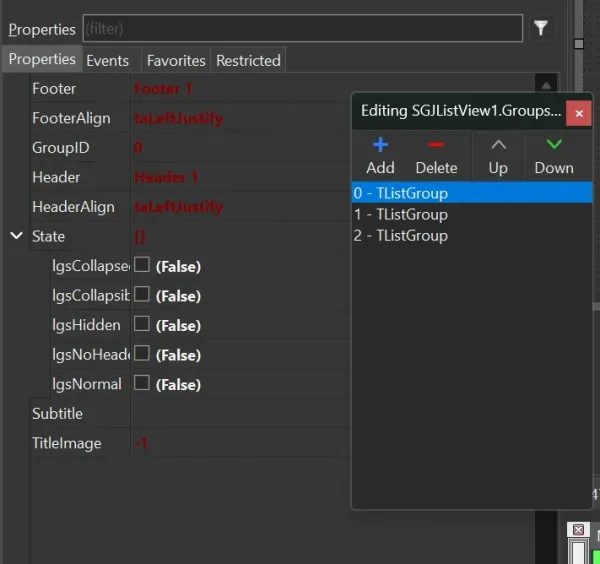Select the GroupID property name

[x=60, y=148]
